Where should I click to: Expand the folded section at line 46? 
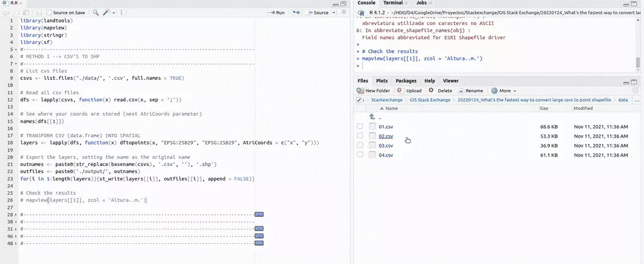pyautogui.click(x=16, y=236)
